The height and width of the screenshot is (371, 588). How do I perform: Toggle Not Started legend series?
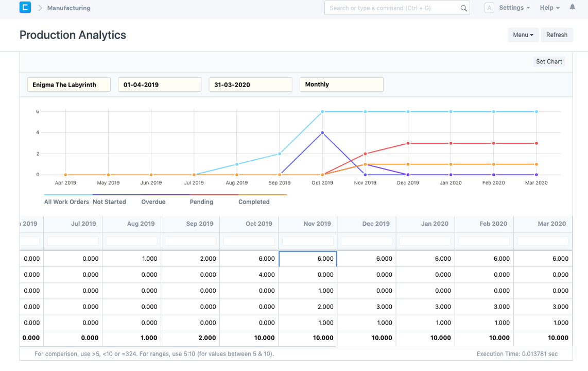pos(109,202)
